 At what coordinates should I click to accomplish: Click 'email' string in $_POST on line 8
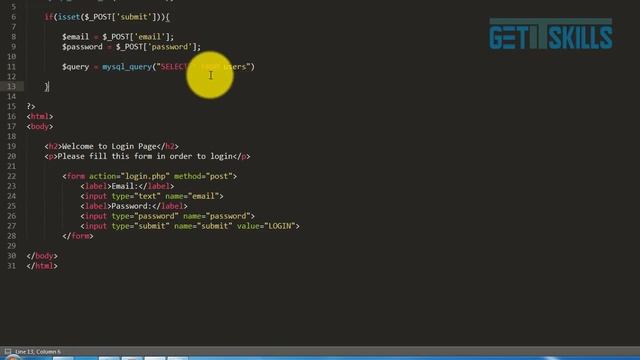(x=150, y=37)
